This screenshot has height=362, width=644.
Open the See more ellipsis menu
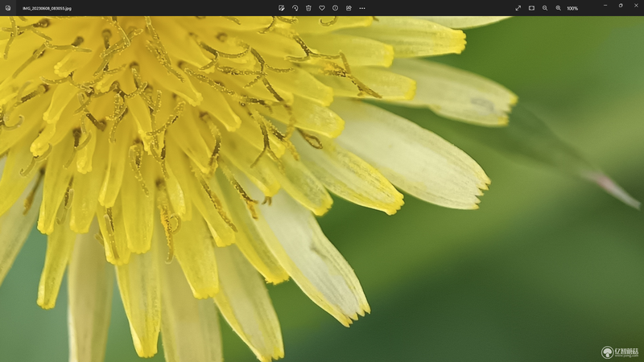tap(362, 8)
